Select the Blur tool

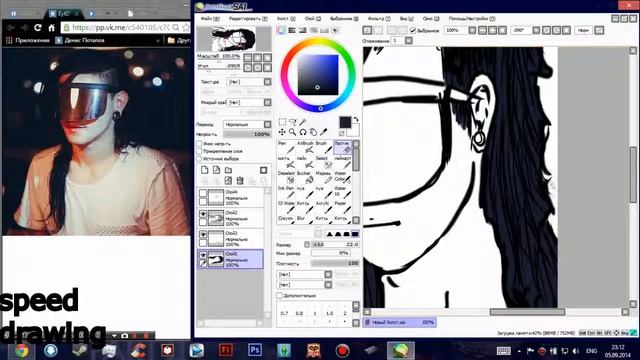pyautogui.click(x=304, y=220)
